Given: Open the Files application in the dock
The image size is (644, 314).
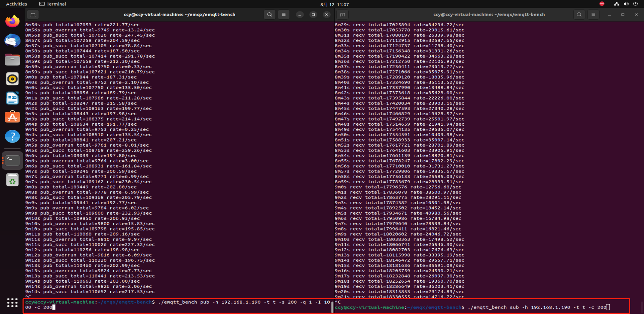Looking at the screenshot, I should coord(12,60).
